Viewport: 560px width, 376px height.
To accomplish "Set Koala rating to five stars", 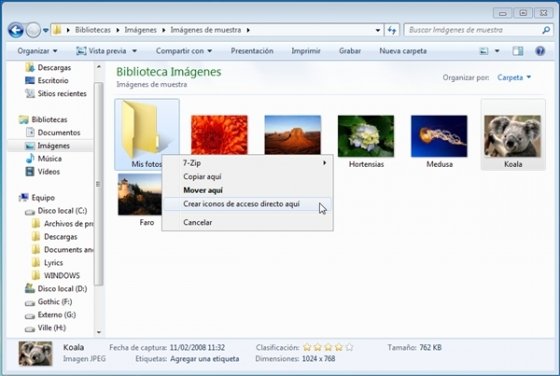I will pyautogui.click(x=349, y=347).
